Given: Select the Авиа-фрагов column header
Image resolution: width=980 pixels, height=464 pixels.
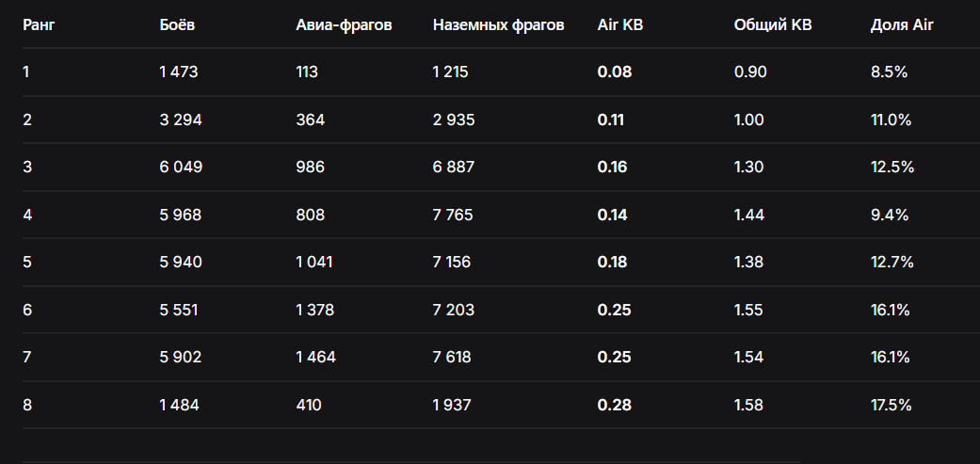Looking at the screenshot, I should (x=344, y=25).
